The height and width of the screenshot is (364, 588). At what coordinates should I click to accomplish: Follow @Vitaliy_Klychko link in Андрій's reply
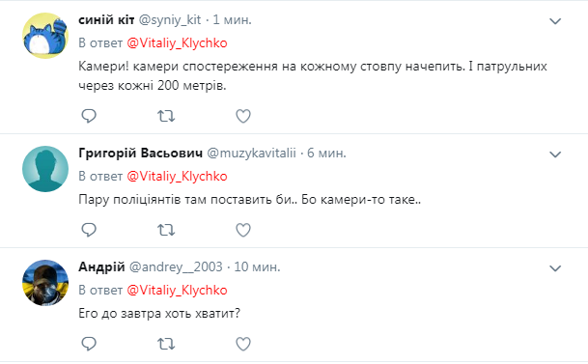[177, 291]
